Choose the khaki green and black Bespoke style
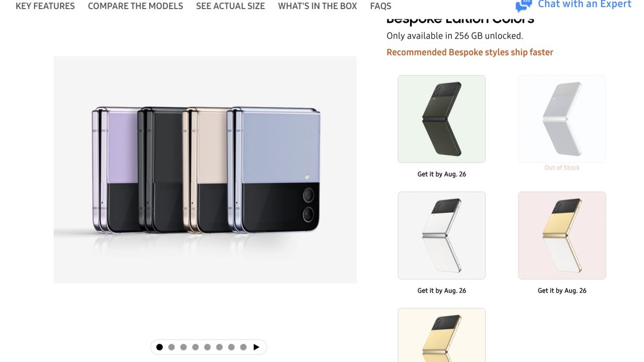644x362 pixels. pos(441,119)
